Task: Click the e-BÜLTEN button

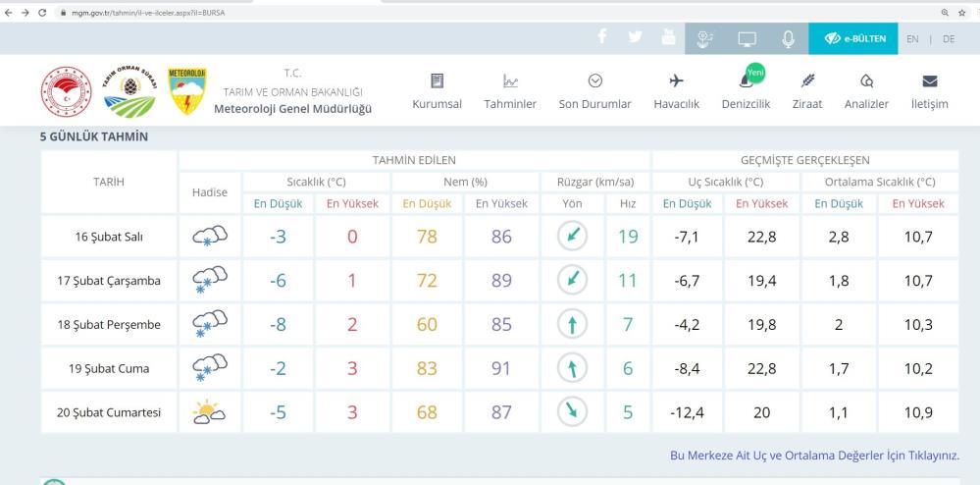Action: pyautogui.click(x=853, y=39)
